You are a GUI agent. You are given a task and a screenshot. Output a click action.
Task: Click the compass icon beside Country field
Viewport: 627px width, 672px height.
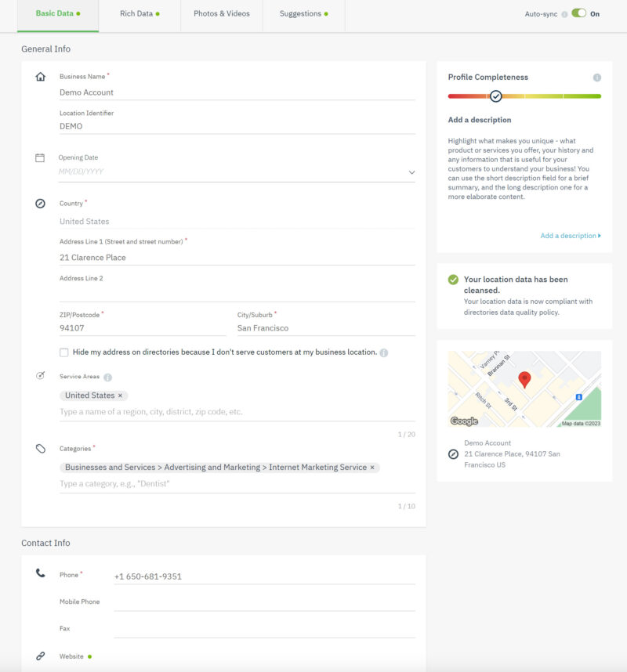[41, 204]
